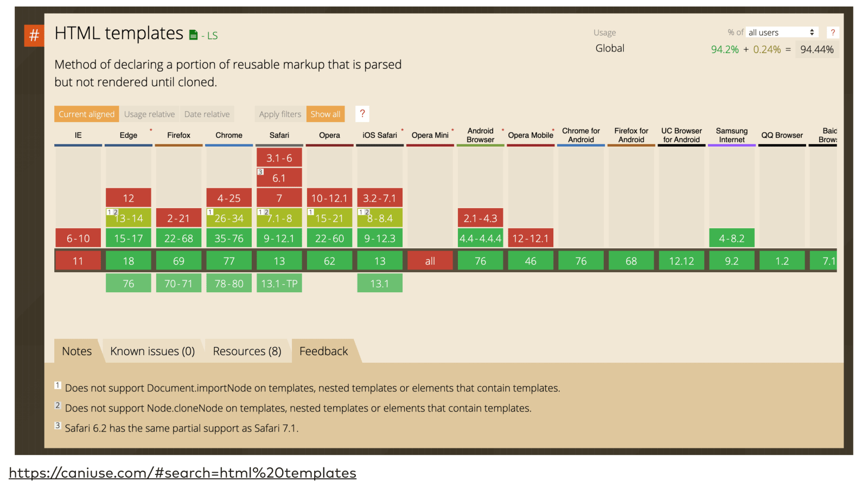The height and width of the screenshot is (488, 868).
Task: Switch to Usage relative view
Action: click(x=149, y=114)
